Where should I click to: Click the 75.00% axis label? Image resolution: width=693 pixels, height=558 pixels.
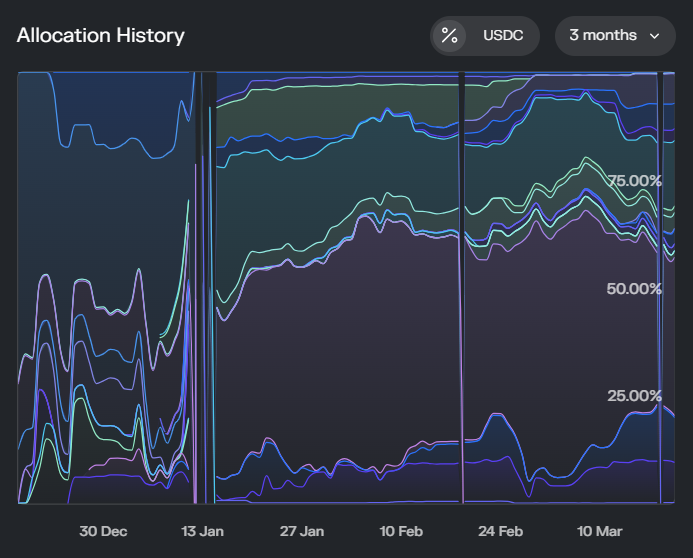[x=635, y=181]
